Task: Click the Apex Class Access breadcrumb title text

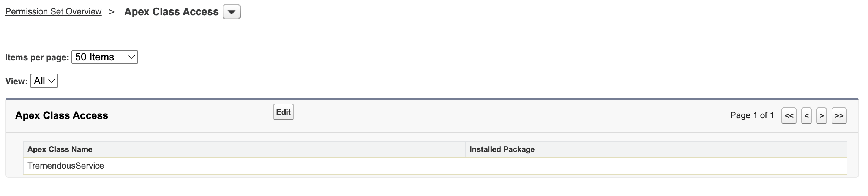Action: pos(171,12)
